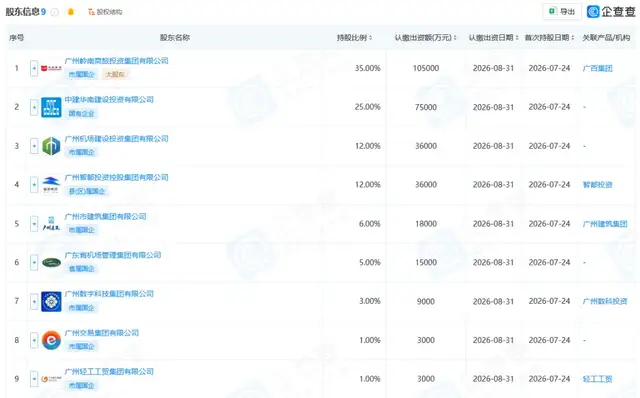The height and width of the screenshot is (398, 640).
Task: Expand row 6 广东省机场管理集团 with plus
Action: click(x=34, y=262)
